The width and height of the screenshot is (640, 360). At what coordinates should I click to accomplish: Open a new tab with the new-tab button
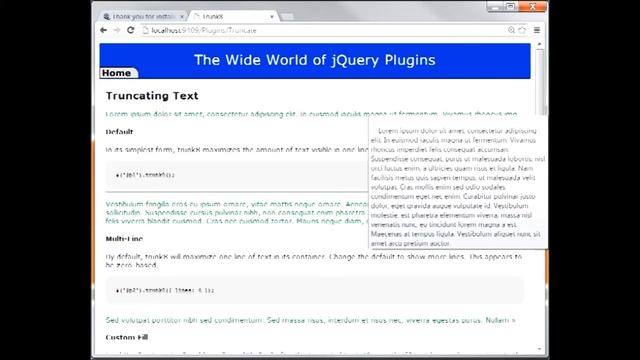coord(287,17)
